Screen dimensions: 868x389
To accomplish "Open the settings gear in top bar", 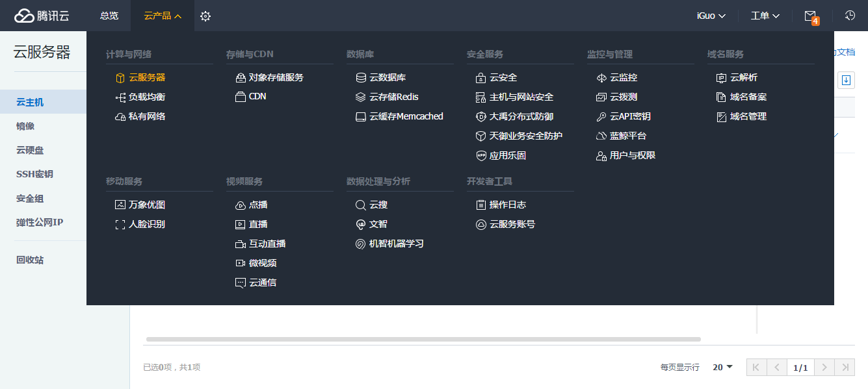I will click(205, 16).
